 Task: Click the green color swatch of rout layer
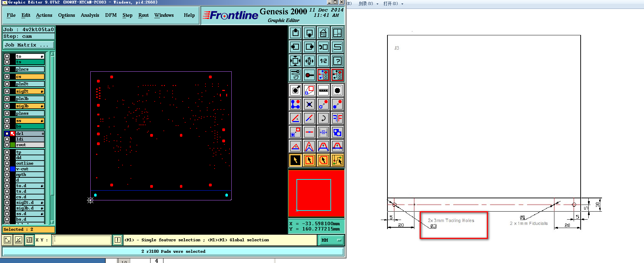(x=13, y=145)
